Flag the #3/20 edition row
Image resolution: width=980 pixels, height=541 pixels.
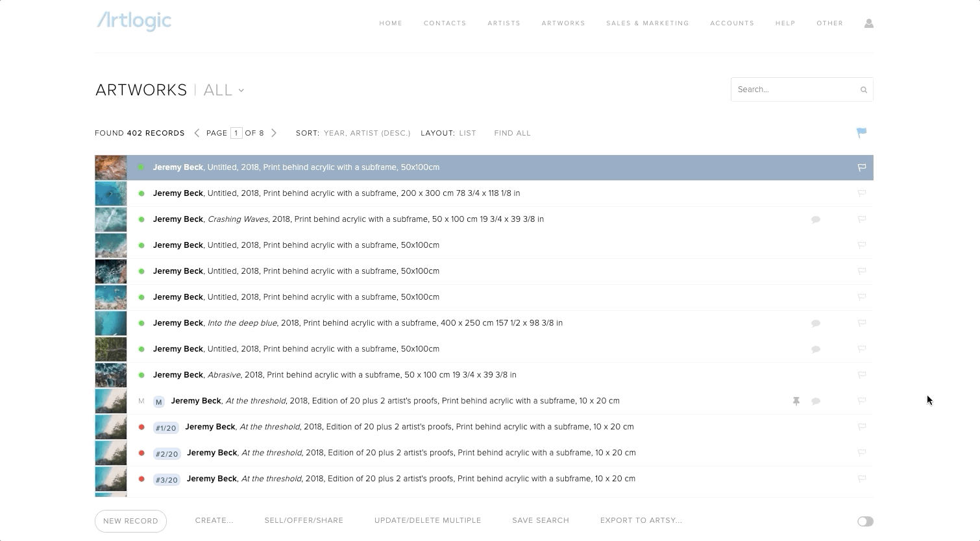point(862,479)
